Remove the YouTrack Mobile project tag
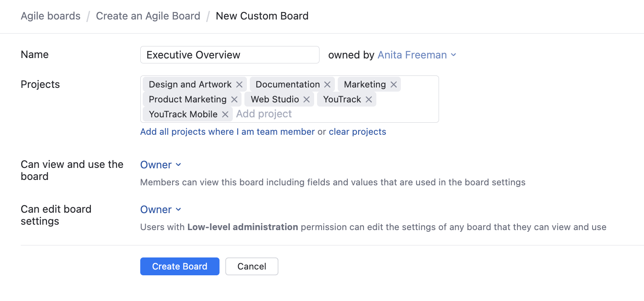This screenshot has height=301, width=644. pos(225,114)
